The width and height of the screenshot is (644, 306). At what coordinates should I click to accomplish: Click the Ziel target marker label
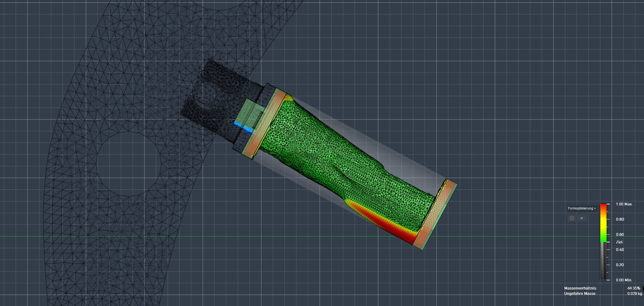point(619,242)
